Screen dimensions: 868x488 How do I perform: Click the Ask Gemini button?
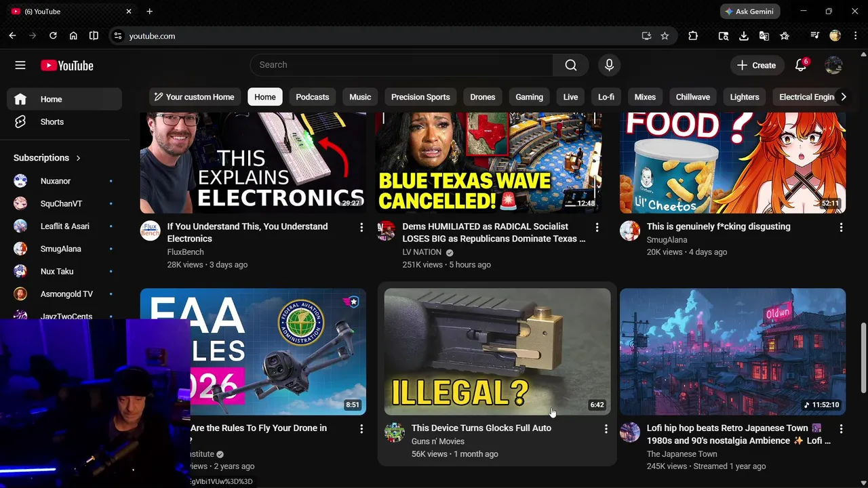pos(750,12)
